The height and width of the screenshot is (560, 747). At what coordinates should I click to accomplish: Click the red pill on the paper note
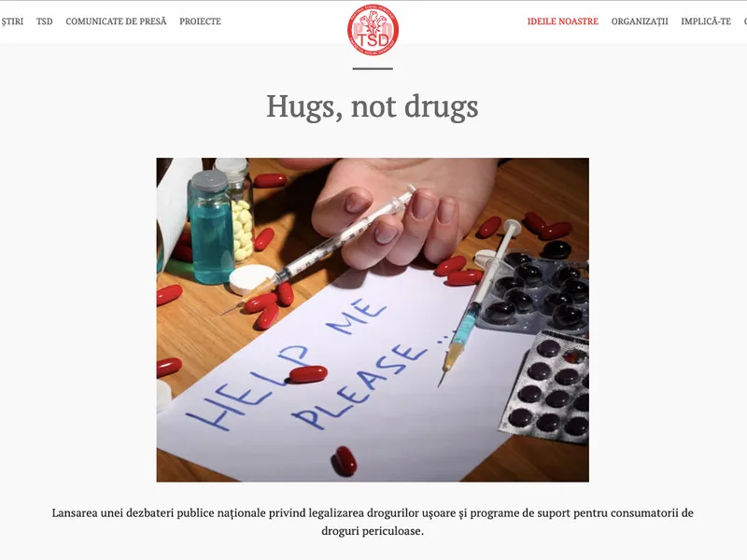(x=308, y=374)
